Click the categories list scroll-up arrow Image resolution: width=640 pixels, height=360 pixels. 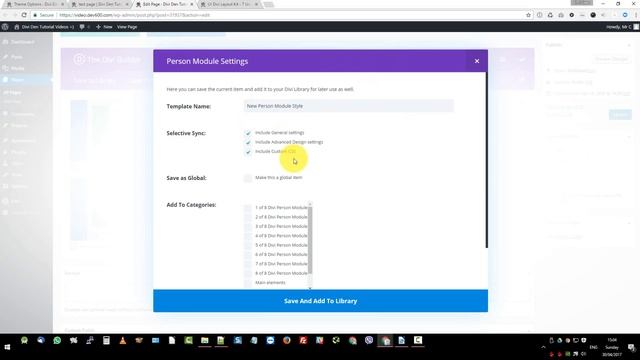[x=310, y=204]
